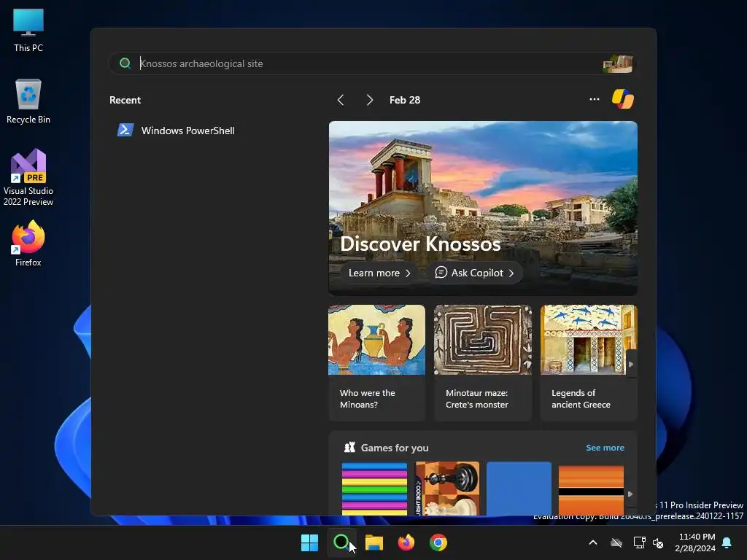Open network status tray icon
The width and height of the screenshot is (747, 560).
click(639, 542)
